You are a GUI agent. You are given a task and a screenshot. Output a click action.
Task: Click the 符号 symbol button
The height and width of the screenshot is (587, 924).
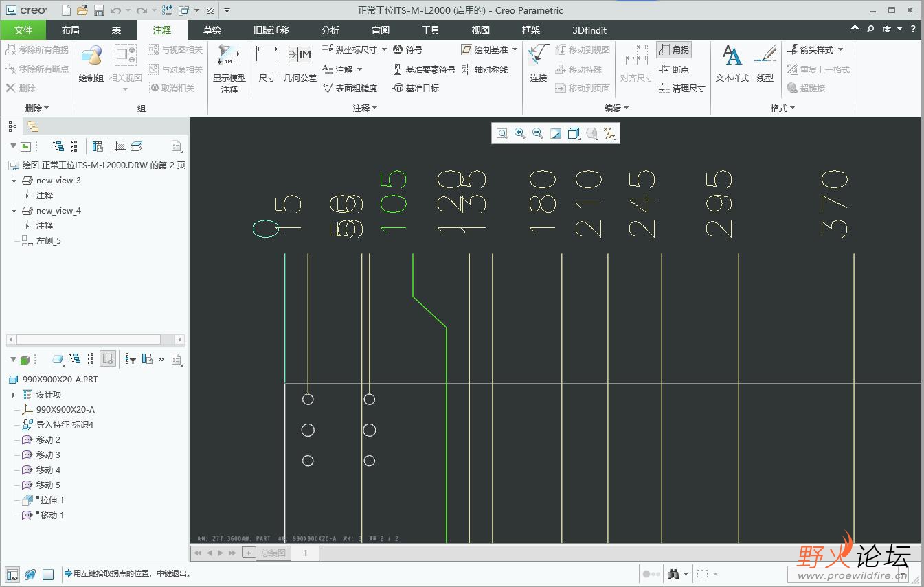click(407, 49)
